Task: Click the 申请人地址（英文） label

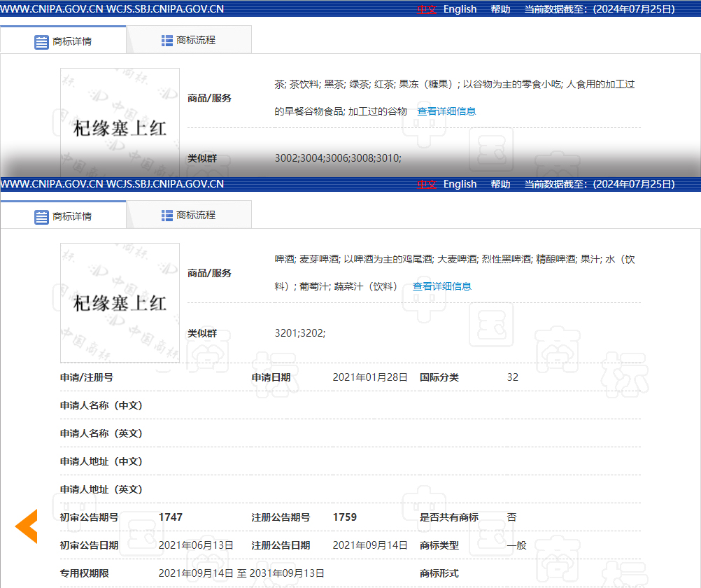Action: [x=101, y=489]
